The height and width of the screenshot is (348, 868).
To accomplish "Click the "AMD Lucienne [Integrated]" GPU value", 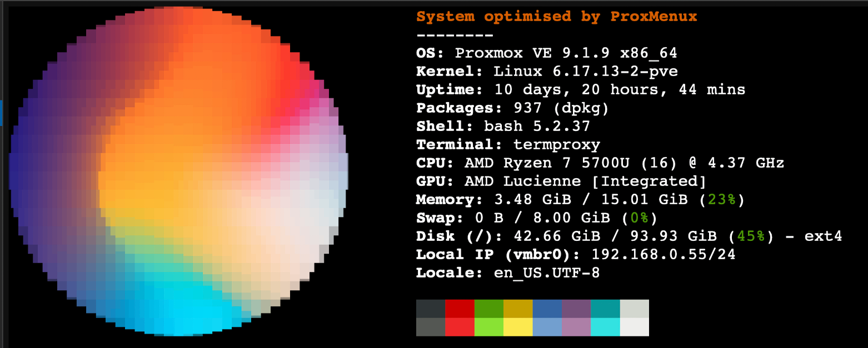I will click(586, 181).
